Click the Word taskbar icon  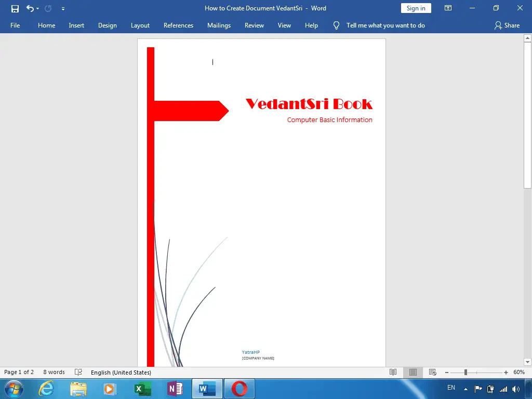(x=207, y=389)
